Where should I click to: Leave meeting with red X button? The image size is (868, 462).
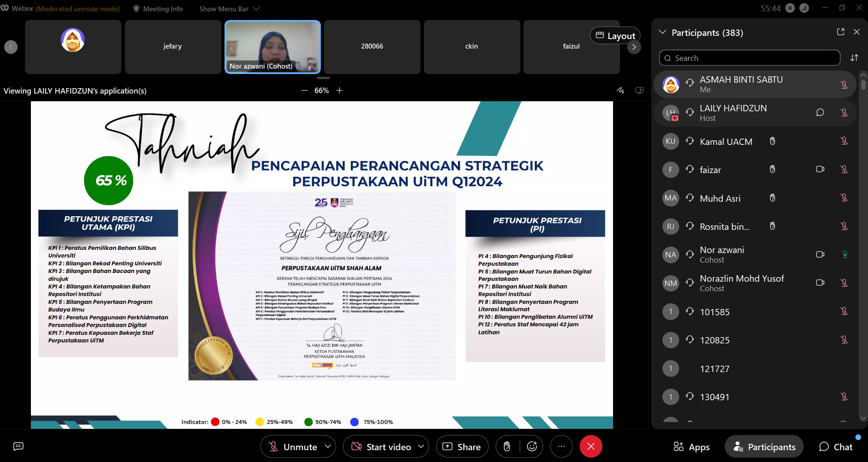591,447
